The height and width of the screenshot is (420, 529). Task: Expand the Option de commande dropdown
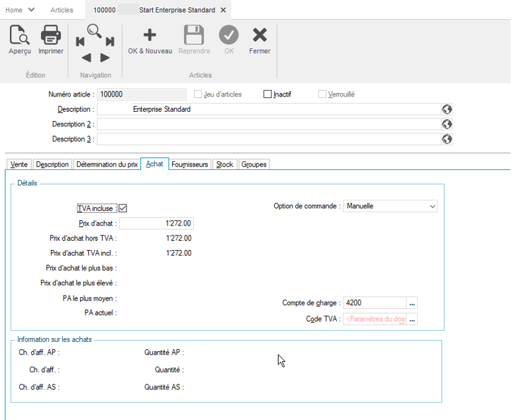point(432,206)
